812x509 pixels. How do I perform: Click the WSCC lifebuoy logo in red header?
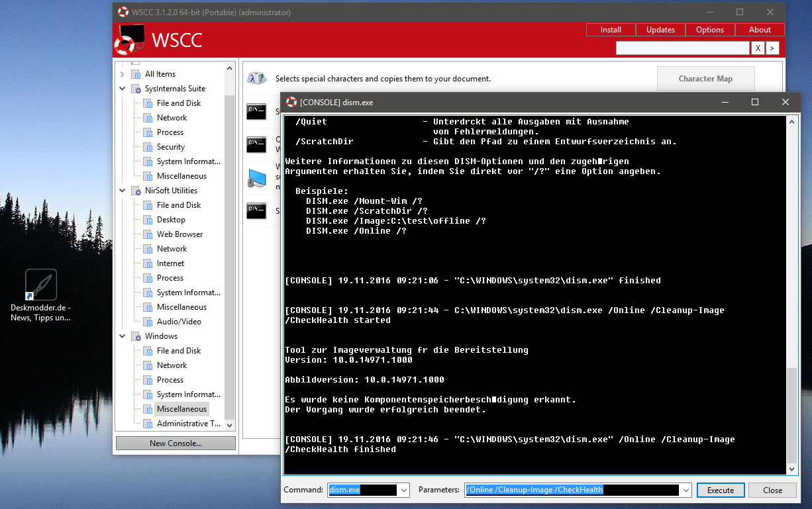pos(129,40)
